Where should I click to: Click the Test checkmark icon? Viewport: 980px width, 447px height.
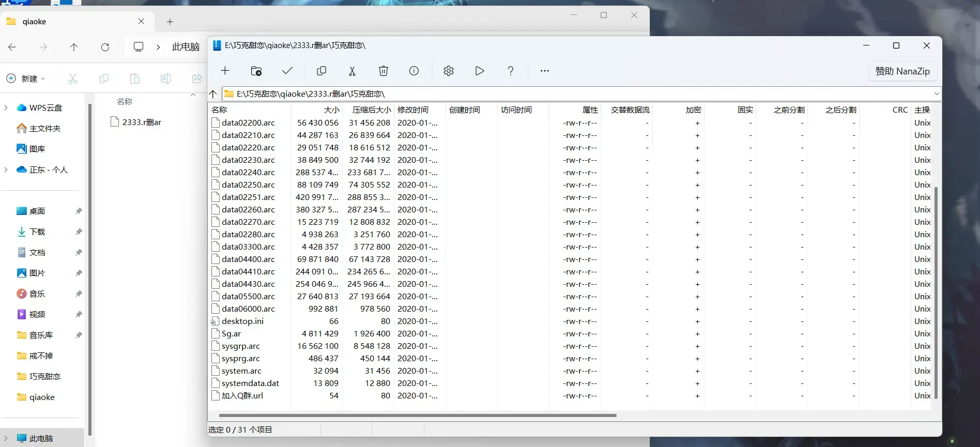pos(287,71)
